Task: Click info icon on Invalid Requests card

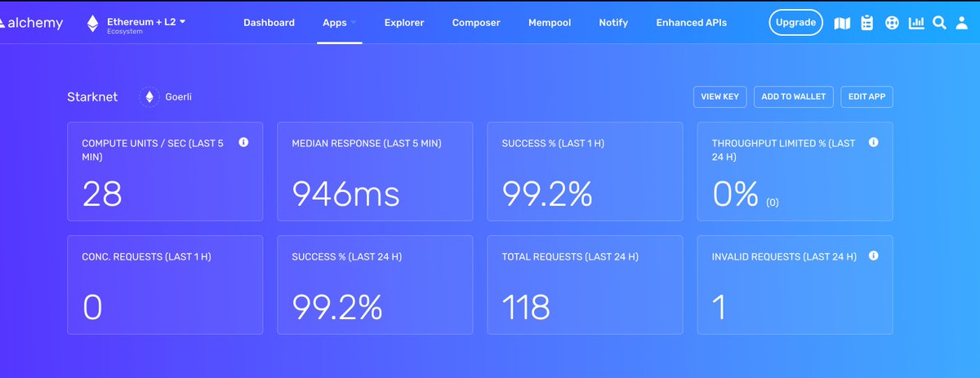Action: (x=873, y=256)
